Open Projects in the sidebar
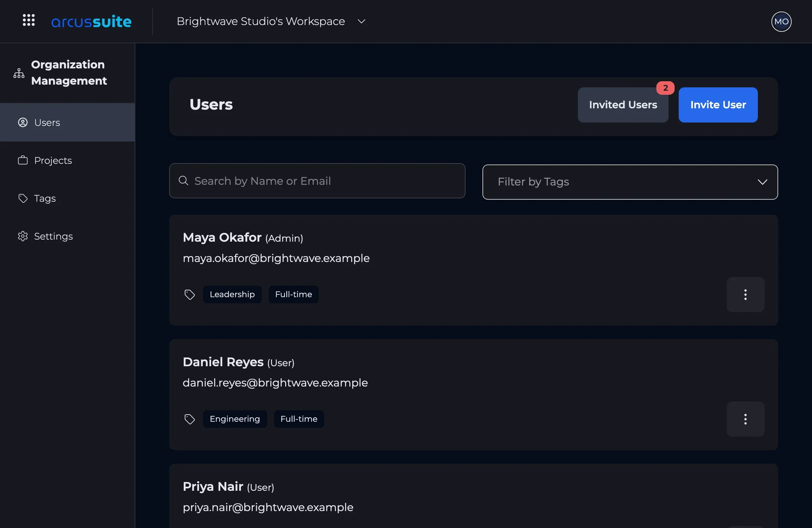The width and height of the screenshot is (812, 528). [x=68, y=160]
